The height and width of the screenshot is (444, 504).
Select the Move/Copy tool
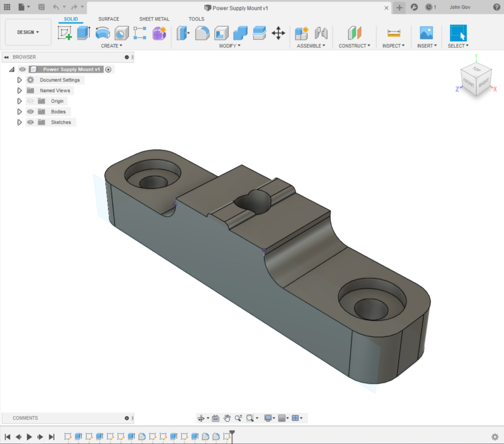pos(279,33)
